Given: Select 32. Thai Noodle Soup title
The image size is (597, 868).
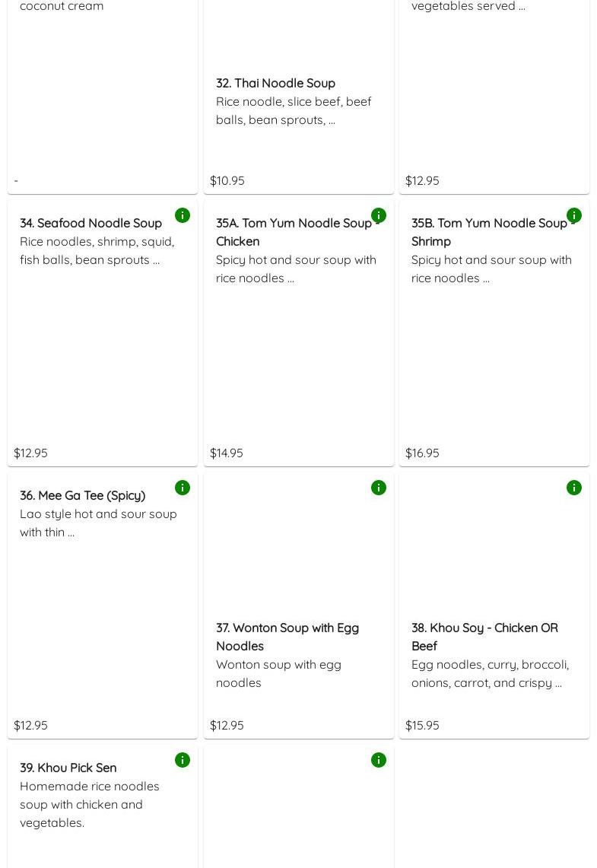Looking at the screenshot, I should point(275,83).
